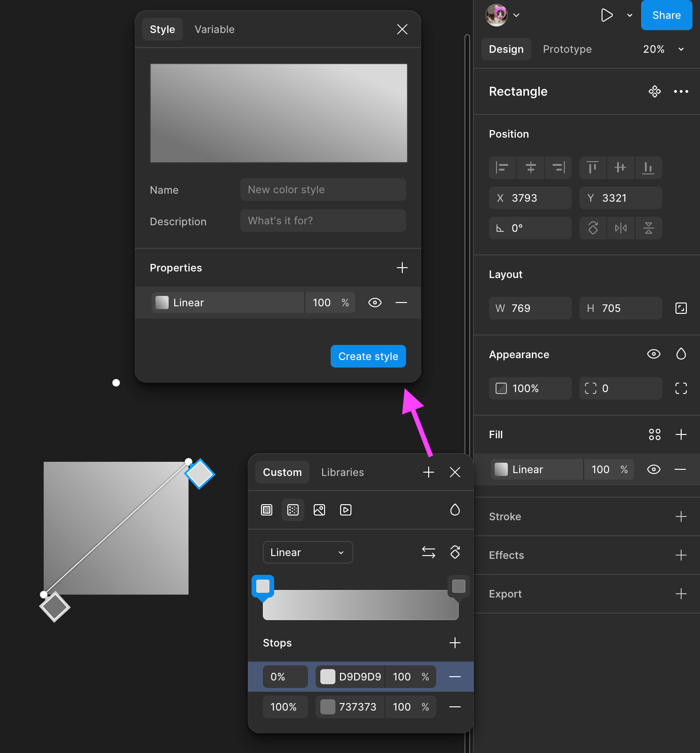Image resolution: width=700 pixels, height=753 pixels.
Task: Click Linear swatch in Fill section
Action: (x=501, y=469)
